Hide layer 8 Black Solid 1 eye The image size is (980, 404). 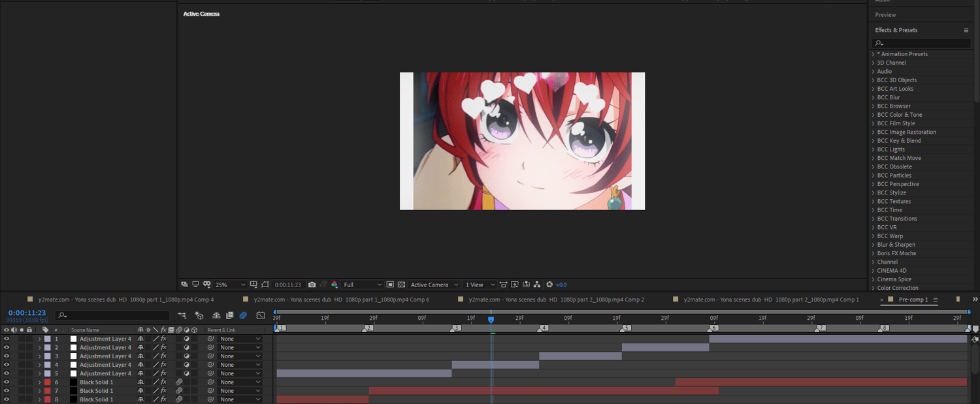pos(7,399)
